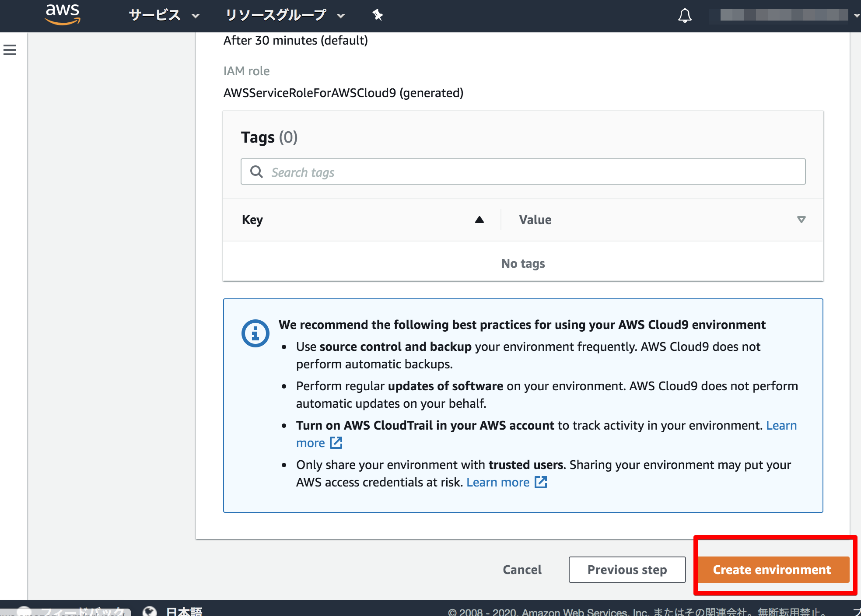
Task: Click the search magnifier icon
Action: click(256, 171)
